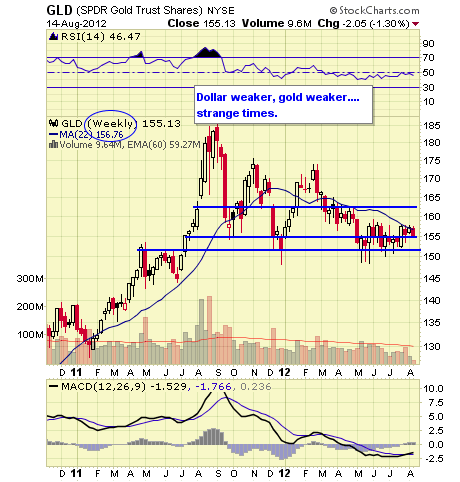The height and width of the screenshot is (482, 460).
Task: Click price axis value 165
Action: click(x=432, y=198)
